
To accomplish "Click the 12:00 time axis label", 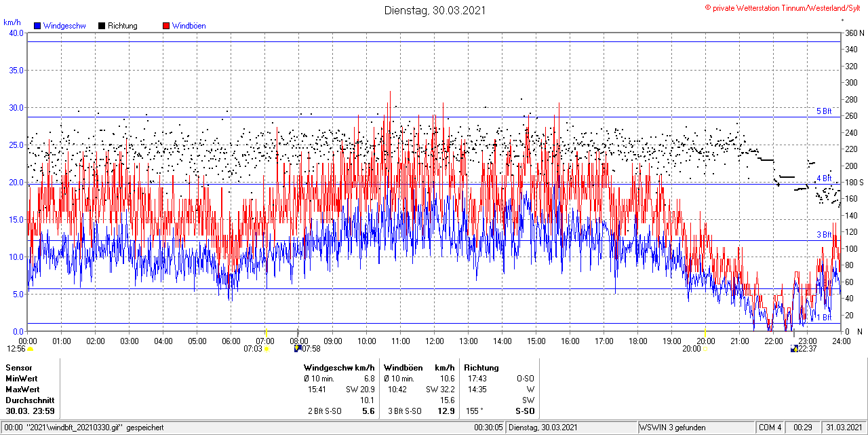I will point(435,341).
